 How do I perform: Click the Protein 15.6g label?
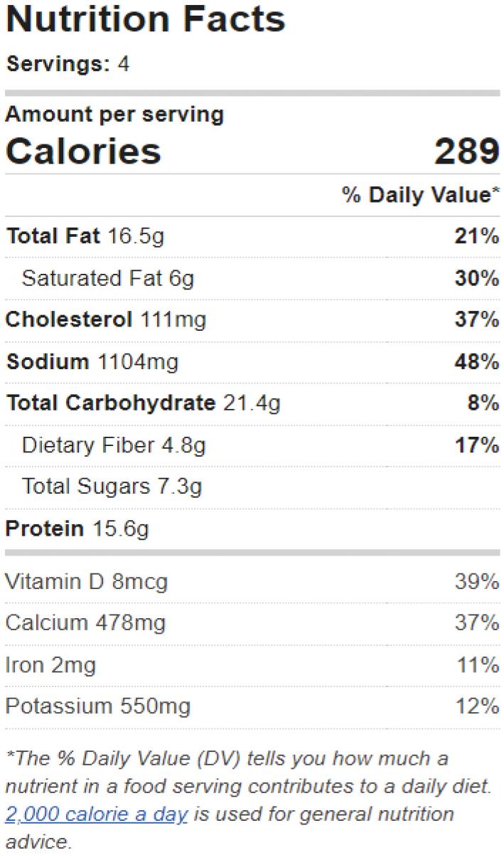(x=77, y=529)
